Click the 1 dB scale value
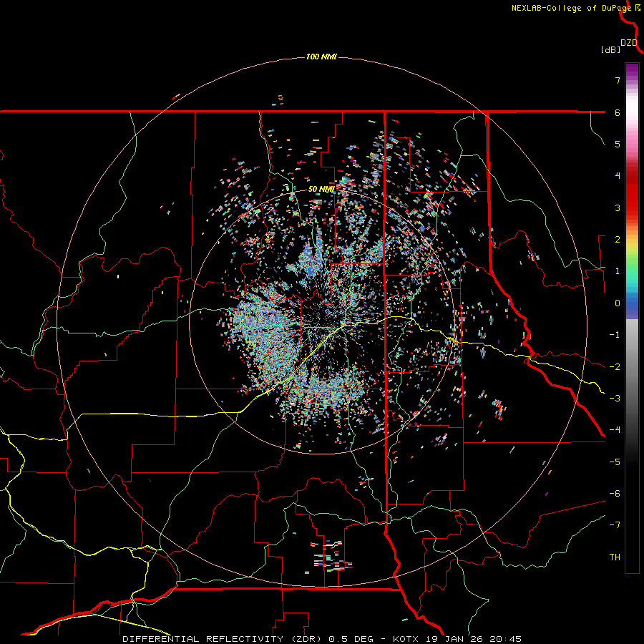644x644 pixels. tap(618, 271)
